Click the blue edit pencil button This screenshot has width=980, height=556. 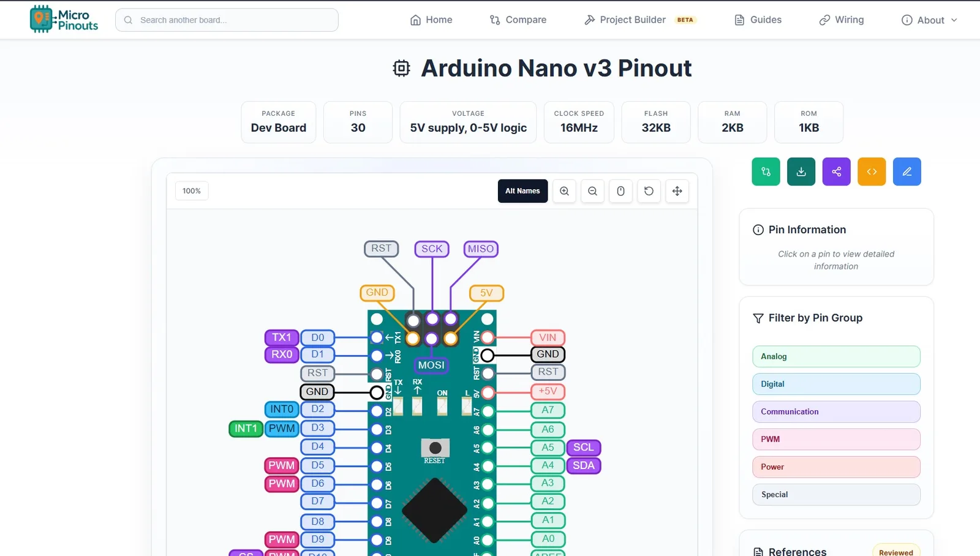(907, 171)
